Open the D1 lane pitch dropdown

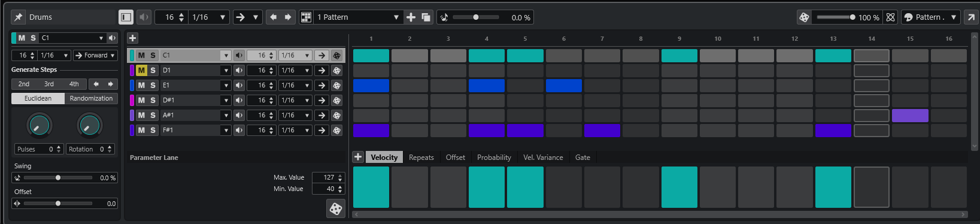[226, 70]
